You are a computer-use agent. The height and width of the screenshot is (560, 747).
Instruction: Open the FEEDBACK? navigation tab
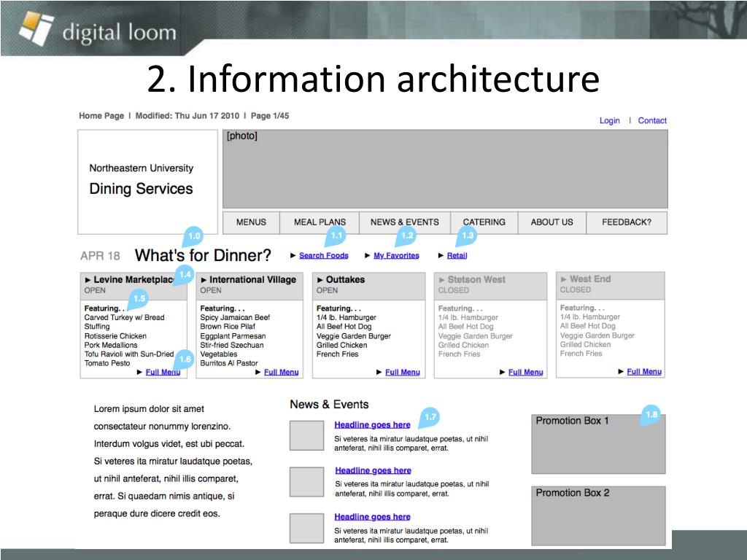click(627, 222)
